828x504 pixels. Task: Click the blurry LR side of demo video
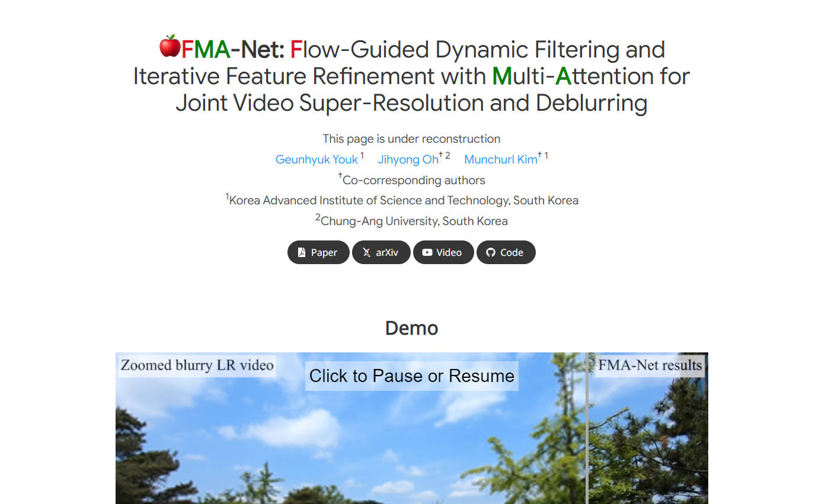(350, 444)
